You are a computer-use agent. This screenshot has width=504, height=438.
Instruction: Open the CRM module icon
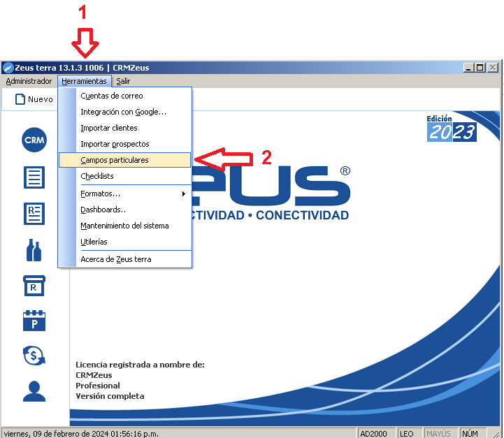(x=34, y=140)
